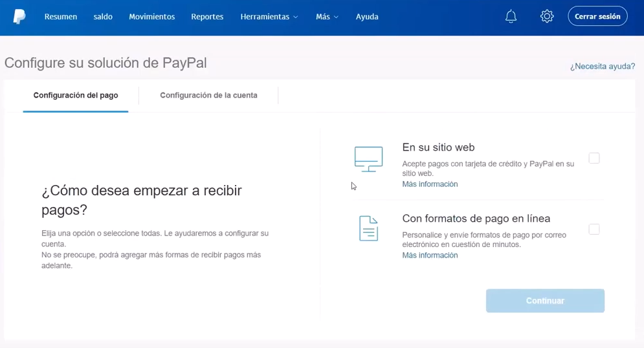Open Movimientos in the top navigation
The height and width of the screenshot is (348, 644).
[151, 17]
